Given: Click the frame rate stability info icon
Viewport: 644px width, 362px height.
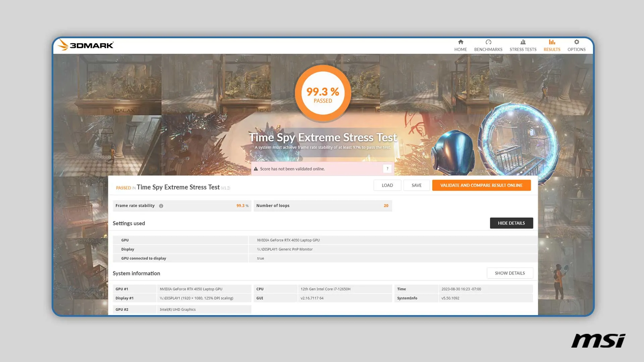Looking at the screenshot, I should click(x=161, y=206).
